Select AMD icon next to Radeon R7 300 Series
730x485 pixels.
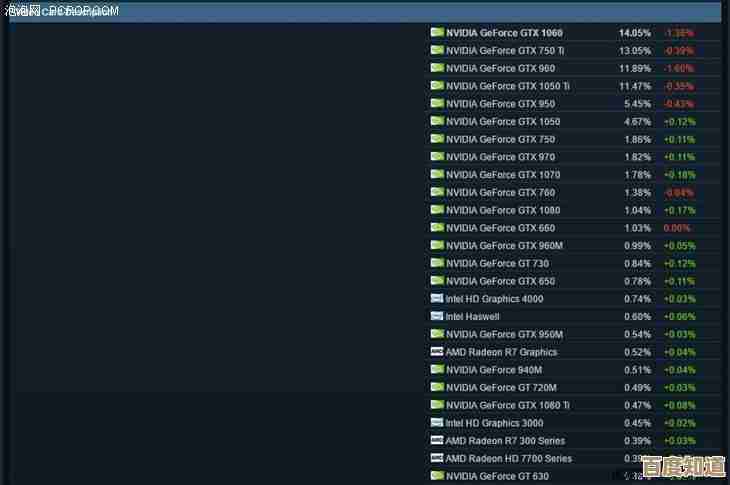437,440
